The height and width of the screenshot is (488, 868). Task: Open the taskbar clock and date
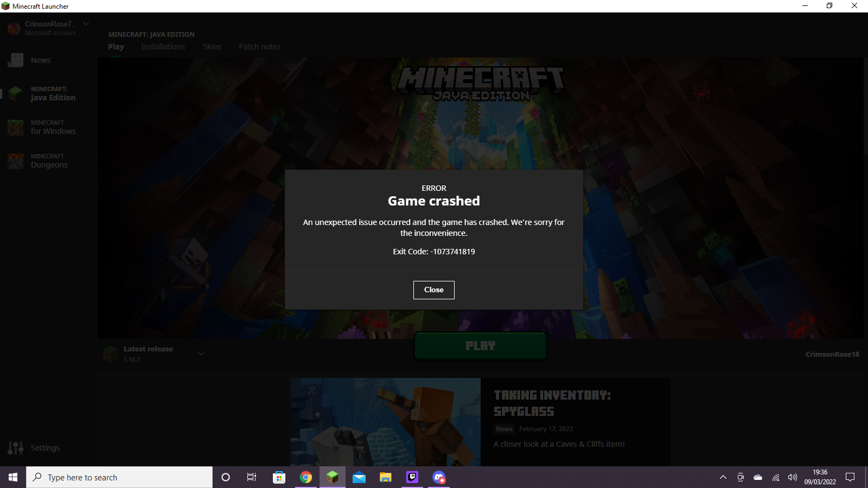point(820,477)
